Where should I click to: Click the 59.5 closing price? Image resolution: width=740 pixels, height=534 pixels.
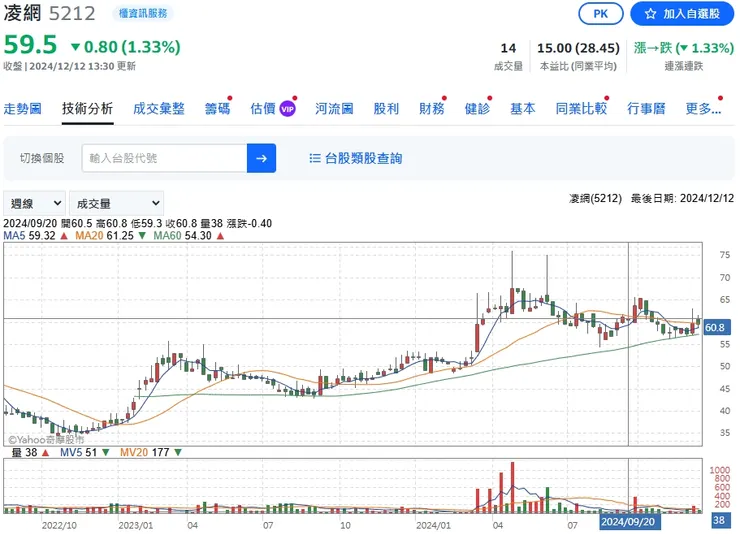point(30,45)
